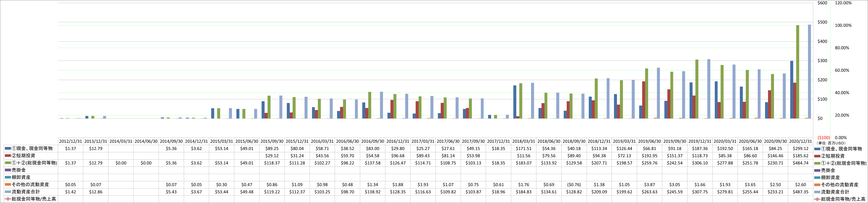The image size is (868, 203).
Task: Click the 2017/12/31 column header
Action: click(498, 141)
